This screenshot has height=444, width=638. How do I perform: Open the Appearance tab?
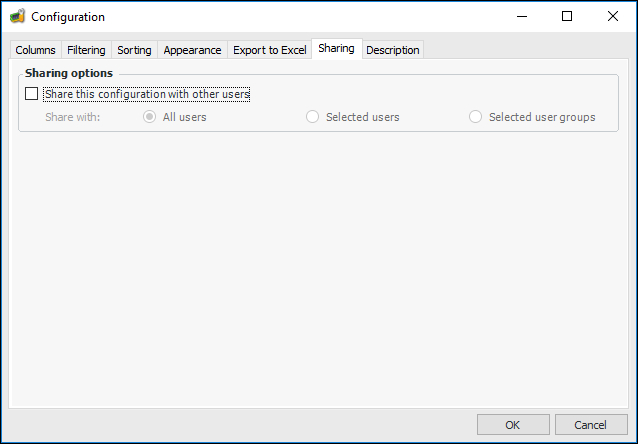[x=192, y=50]
